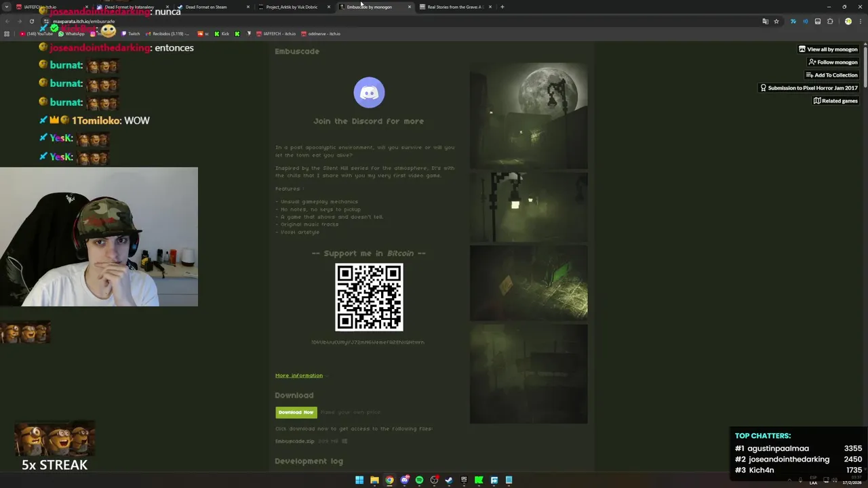This screenshot has height=488, width=868.
Task: Click 'Join the Discord for more' text
Action: click(369, 121)
